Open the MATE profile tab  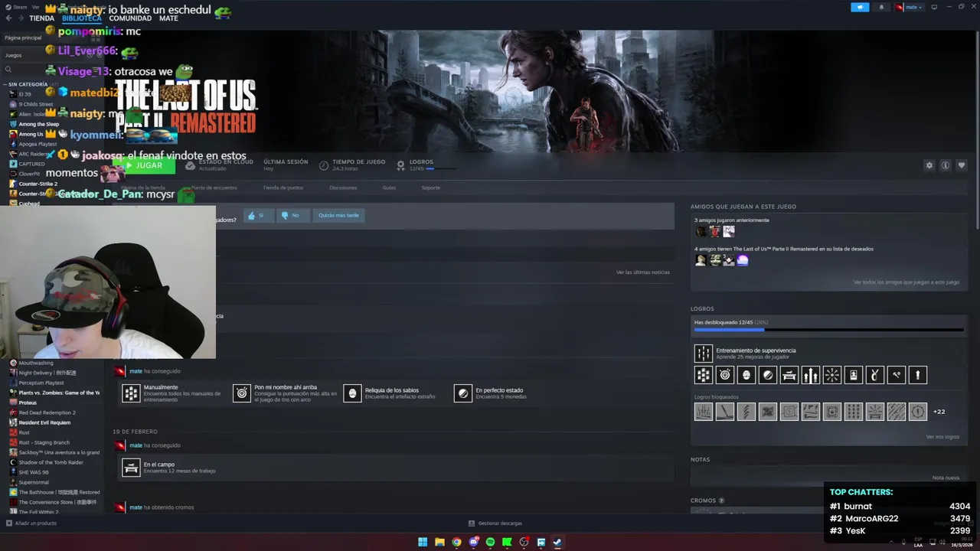pos(168,18)
